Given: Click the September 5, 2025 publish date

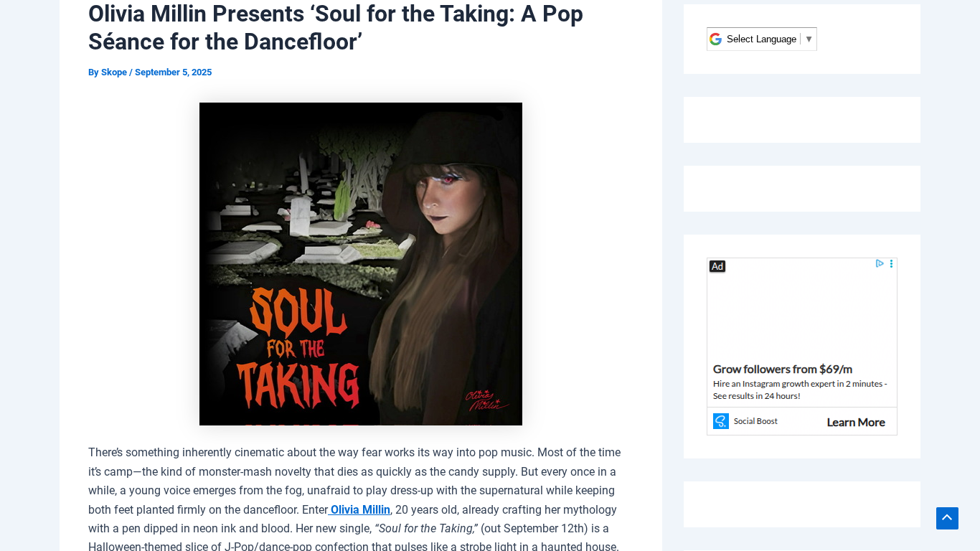Looking at the screenshot, I should (173, 72).
